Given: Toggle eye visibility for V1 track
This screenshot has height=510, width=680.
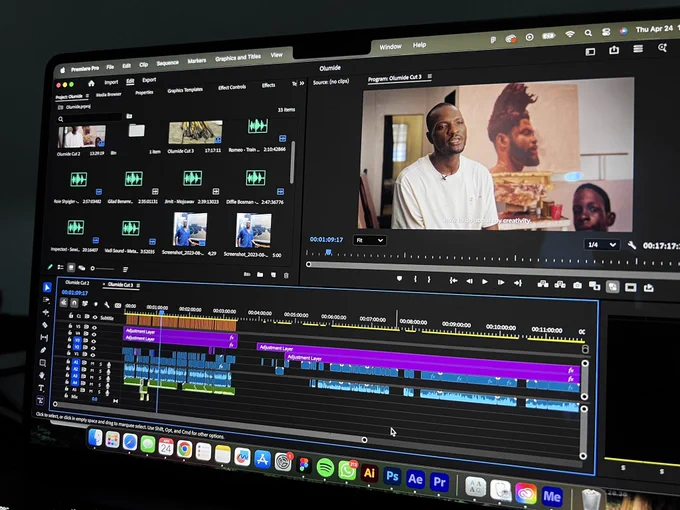Looking at the screenshot, I should click(92, 355).
